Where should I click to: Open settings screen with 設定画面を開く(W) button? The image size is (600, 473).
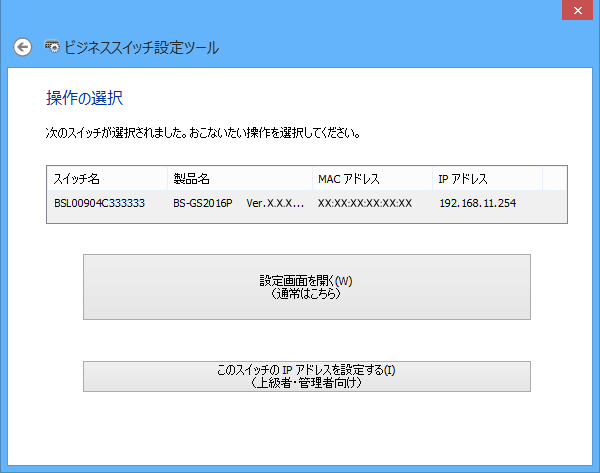pos(307,287)
